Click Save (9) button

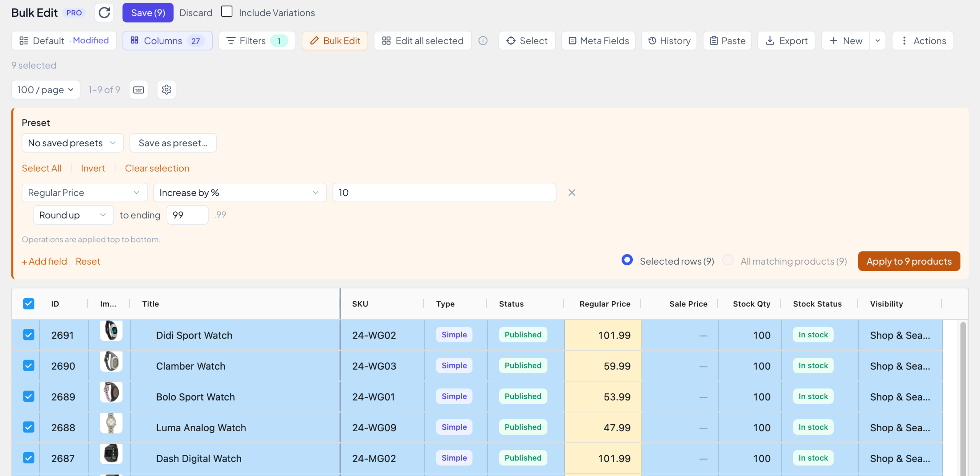pos(148,13)
